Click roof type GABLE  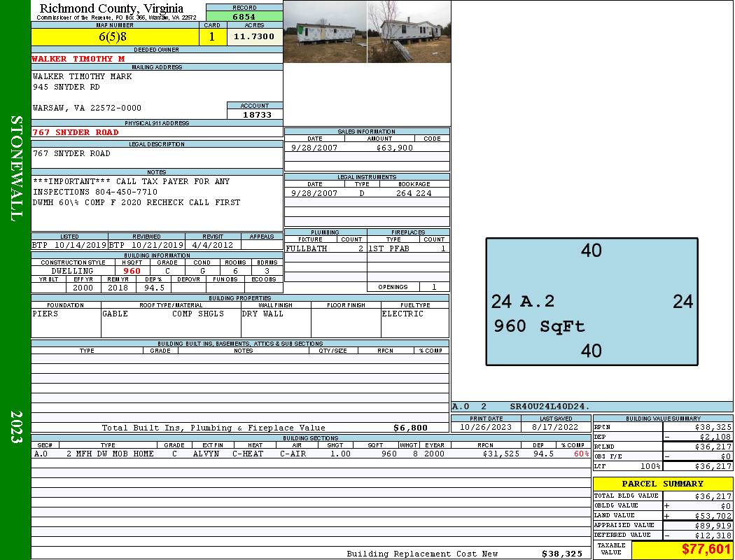115,314
